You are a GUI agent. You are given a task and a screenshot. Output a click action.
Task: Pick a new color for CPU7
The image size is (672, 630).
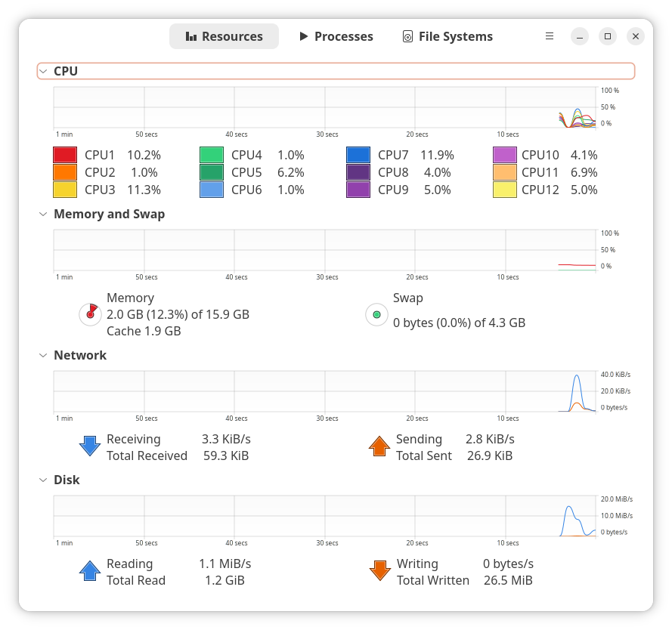[358, 155]
